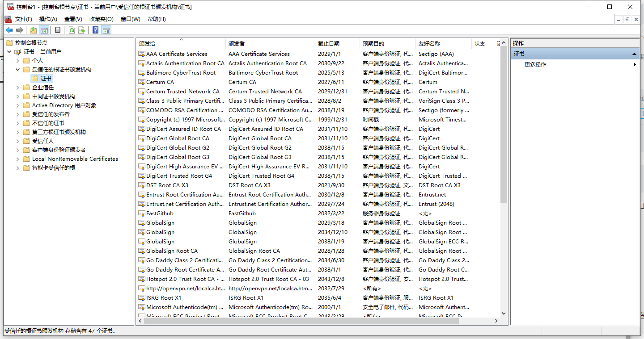Click the certificate icon of DigiCert Global Root G2 row
Screen dimensions: 644x339
(x=142, y=148)
